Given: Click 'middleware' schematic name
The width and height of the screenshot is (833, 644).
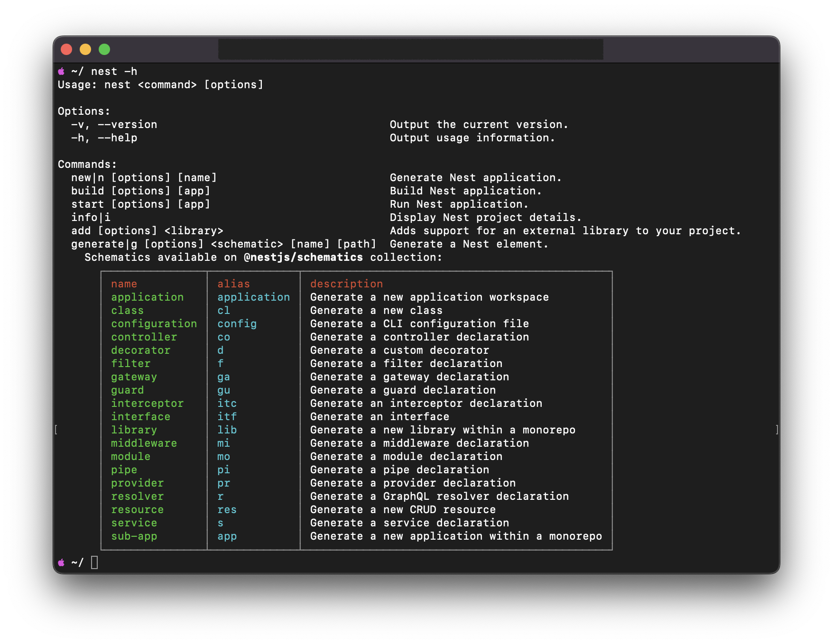Looking at the screenshot, I should coord(144,443).
